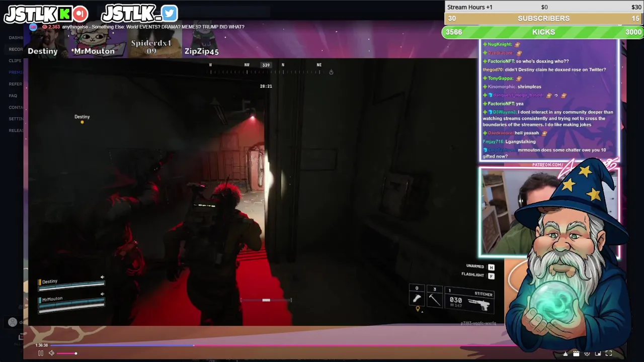Click the FLASHLIGHT F keybind hint
The image size is (644, 362).
(x=477, y=275)
